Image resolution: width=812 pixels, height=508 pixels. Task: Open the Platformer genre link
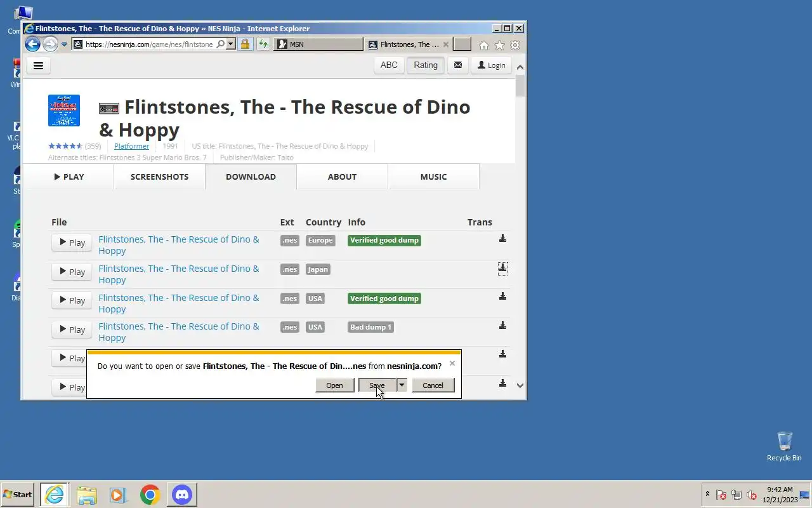tap(131, 146)
